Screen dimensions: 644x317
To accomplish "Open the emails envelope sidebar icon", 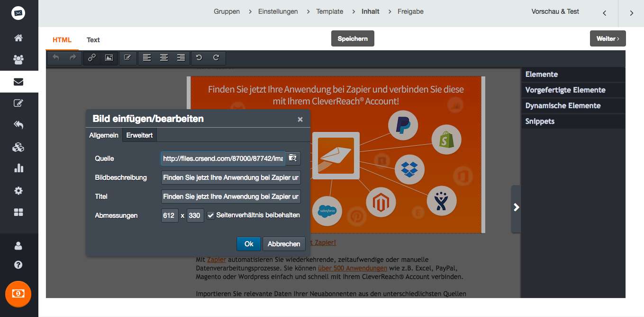I will point(18,82).
